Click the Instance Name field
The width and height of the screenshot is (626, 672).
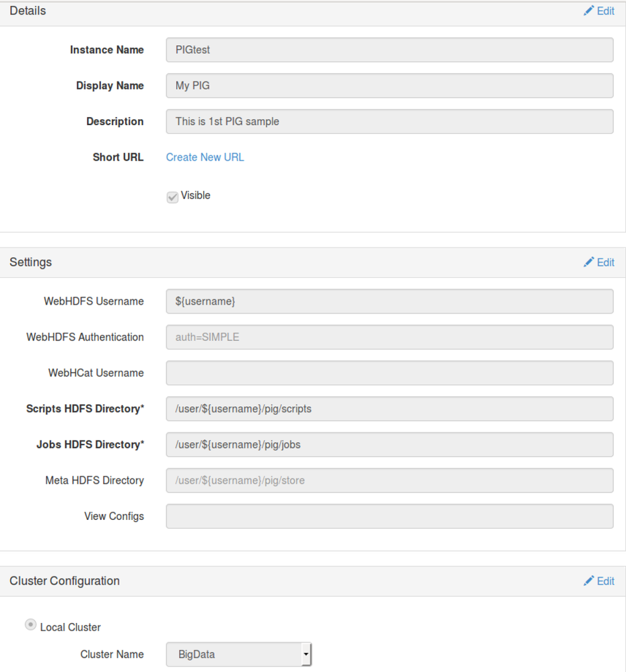[x=389, y=50]
